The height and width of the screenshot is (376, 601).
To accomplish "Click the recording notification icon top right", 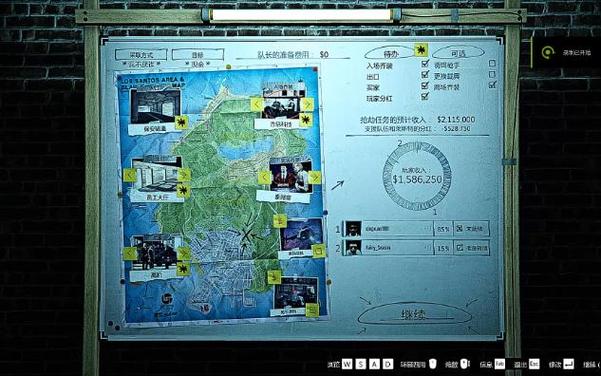I will [548, 53].
